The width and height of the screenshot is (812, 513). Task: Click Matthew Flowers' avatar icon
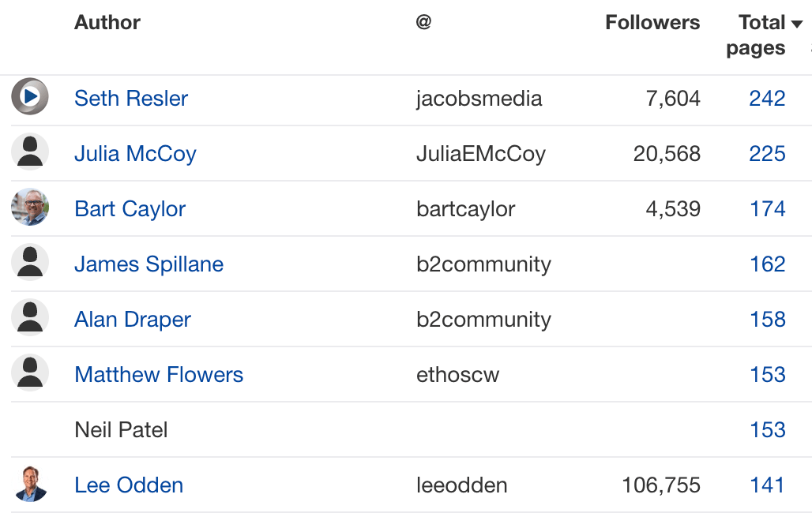click(29, 374)
